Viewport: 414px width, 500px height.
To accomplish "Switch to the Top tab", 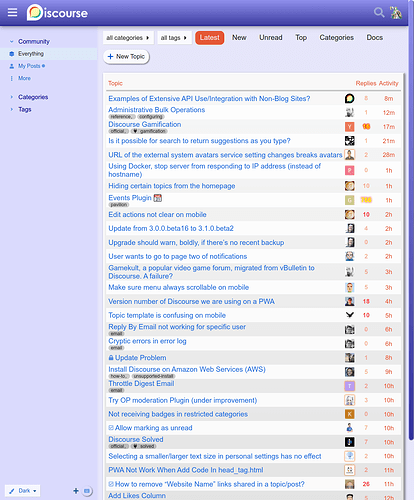I will pyautogui.click(x=301, y=38).
